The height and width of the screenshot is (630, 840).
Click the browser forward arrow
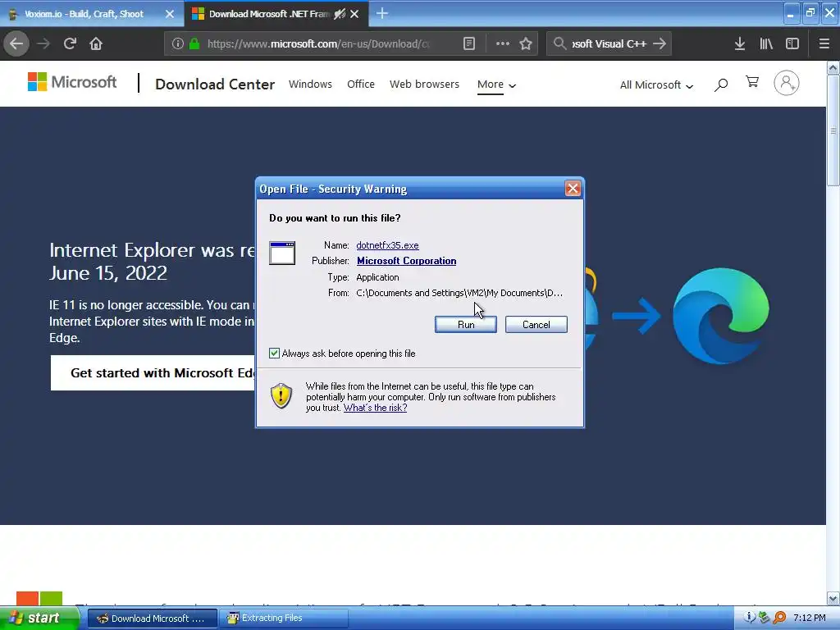43,43
